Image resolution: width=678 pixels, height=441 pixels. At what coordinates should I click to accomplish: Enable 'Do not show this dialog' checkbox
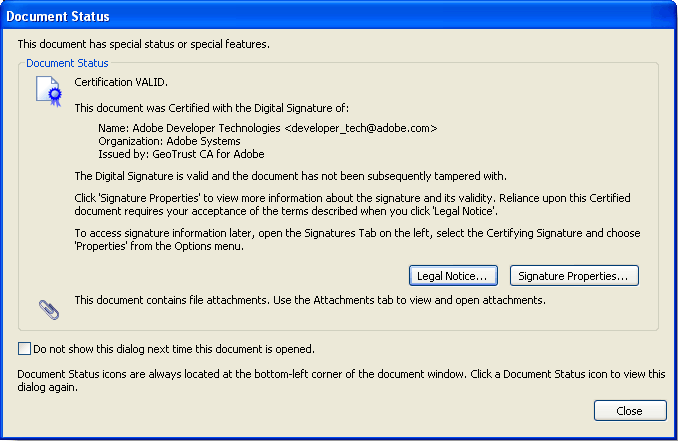(24, 349)
